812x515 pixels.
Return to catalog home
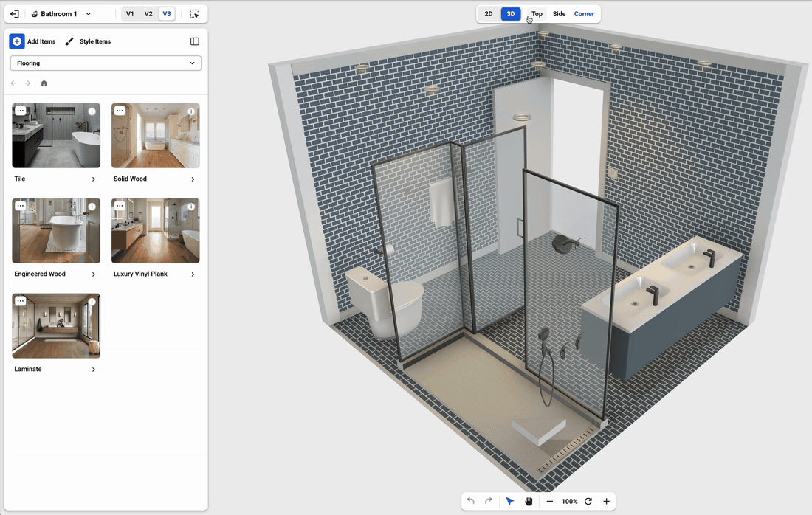pyautogui.click(x=44, y=83)
